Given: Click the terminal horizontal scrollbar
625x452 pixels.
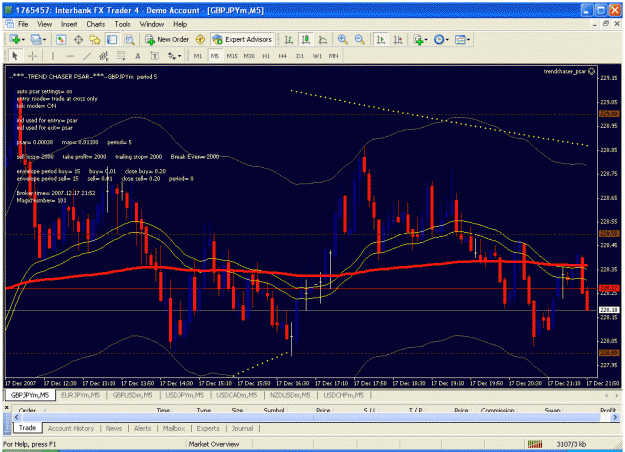Looking at the screenshot, I should (x=314, y=417).
